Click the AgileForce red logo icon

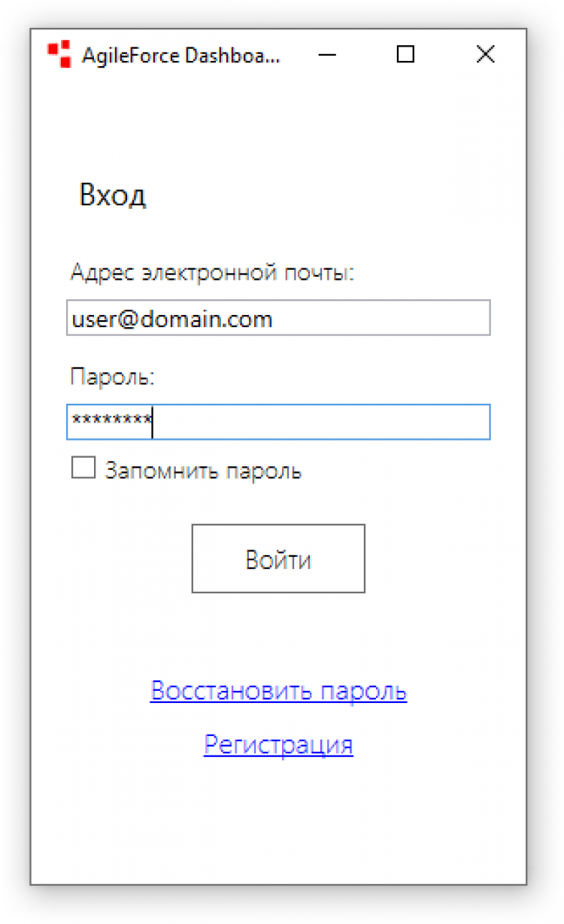(x=59, y=54)
